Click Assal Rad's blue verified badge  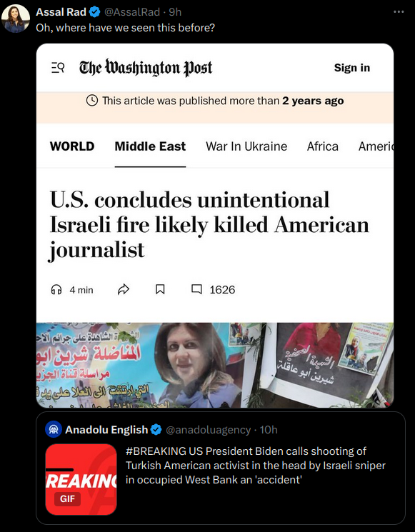[95, 12]
